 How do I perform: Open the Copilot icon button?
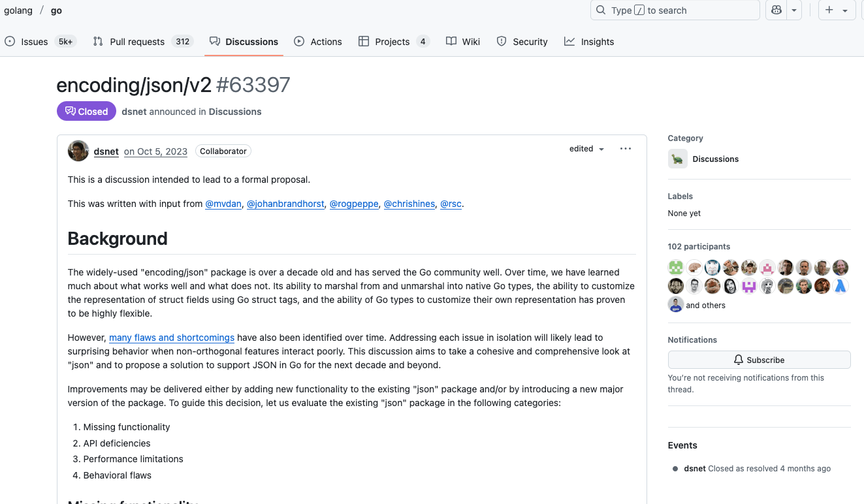tap(776, 10)
